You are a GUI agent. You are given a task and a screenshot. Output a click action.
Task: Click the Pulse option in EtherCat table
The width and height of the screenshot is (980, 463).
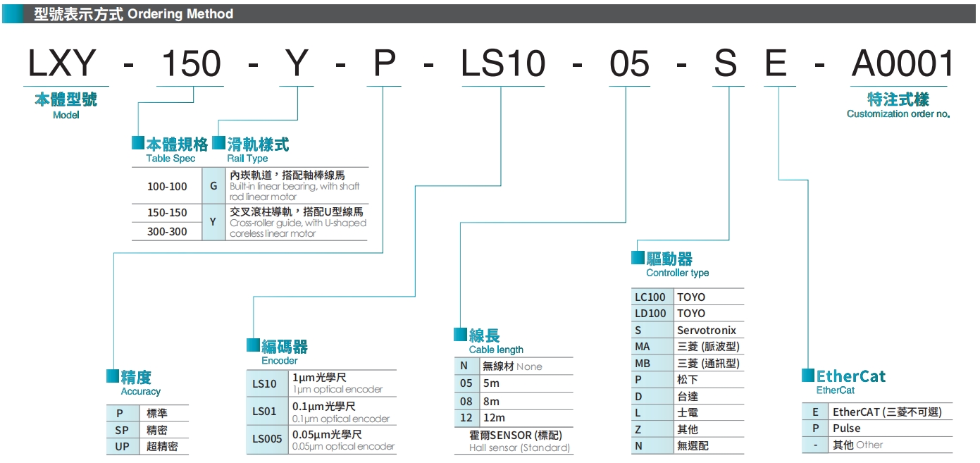848,428
